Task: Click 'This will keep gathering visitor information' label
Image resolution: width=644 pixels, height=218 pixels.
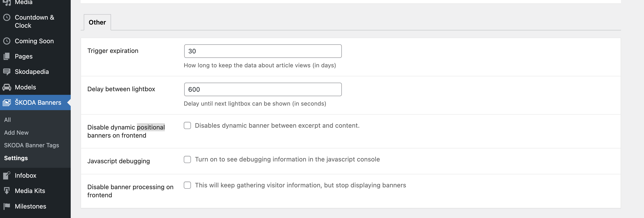Action: (300, 185)
